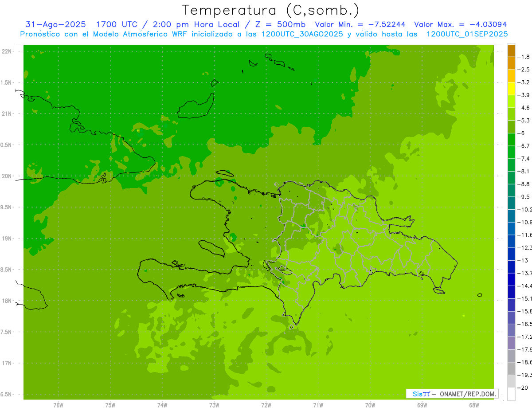Click the '-4.6' color scale value
This screenshot has width=532, height=411.
(524, 108)
